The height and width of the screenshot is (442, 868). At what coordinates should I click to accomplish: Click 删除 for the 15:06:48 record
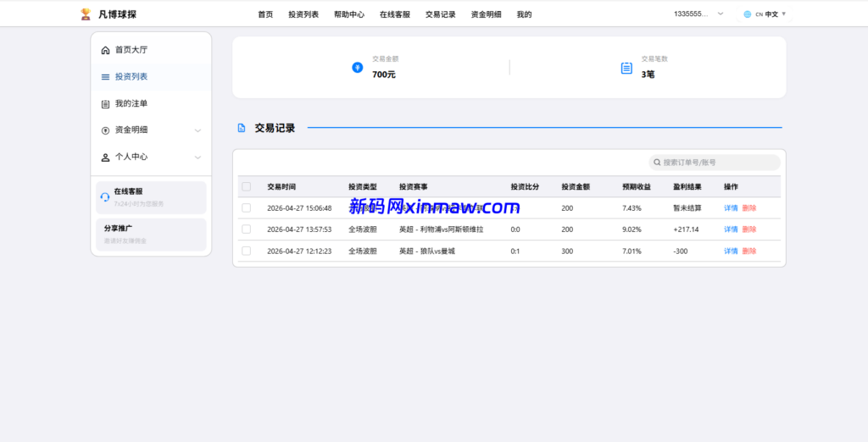pos(749,208)
